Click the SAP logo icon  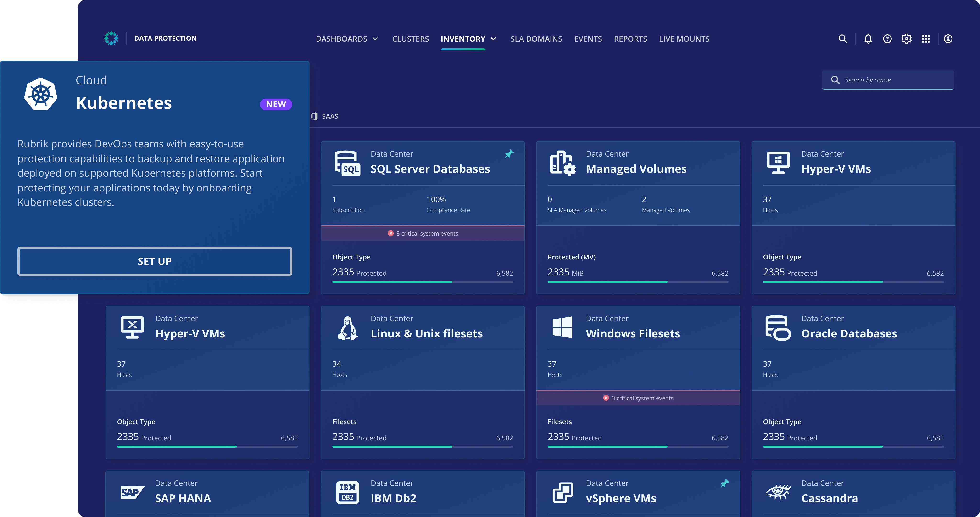[132, 492]
